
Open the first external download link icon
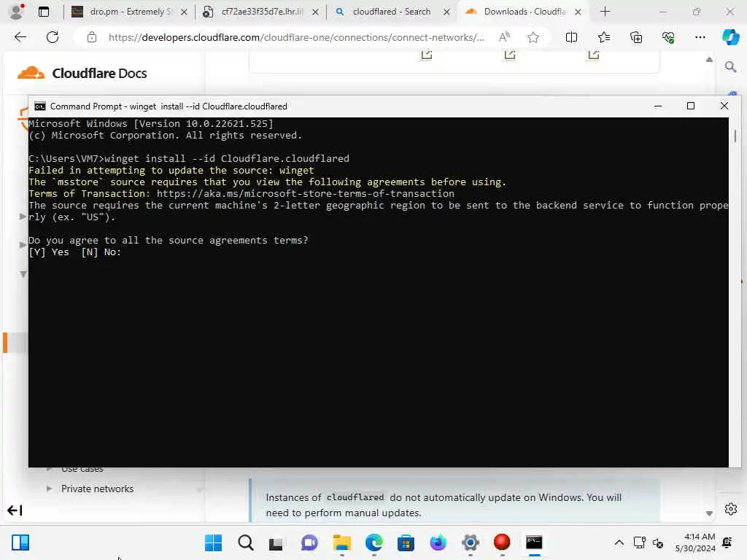pos(426,55)
